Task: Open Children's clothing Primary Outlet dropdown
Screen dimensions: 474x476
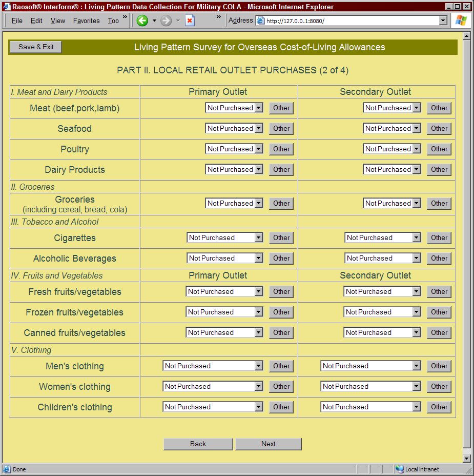Action: [213, 407]
